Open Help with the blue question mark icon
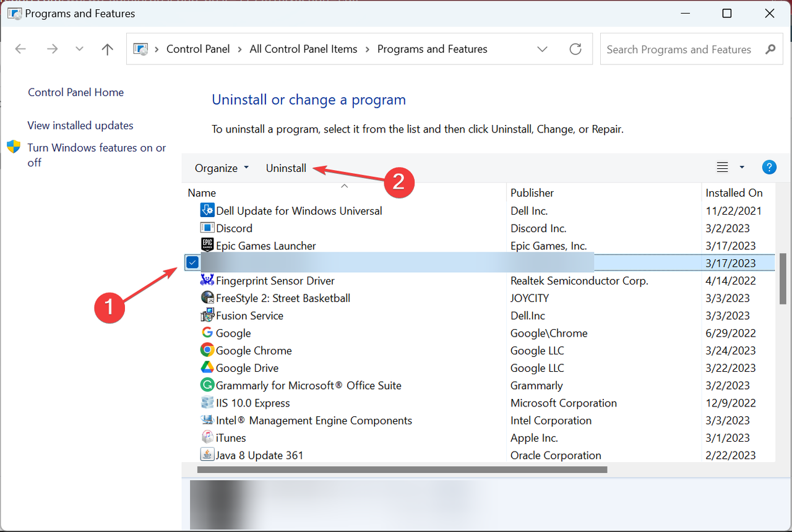Viewport: 792px width, 532px height. [769, 167]
